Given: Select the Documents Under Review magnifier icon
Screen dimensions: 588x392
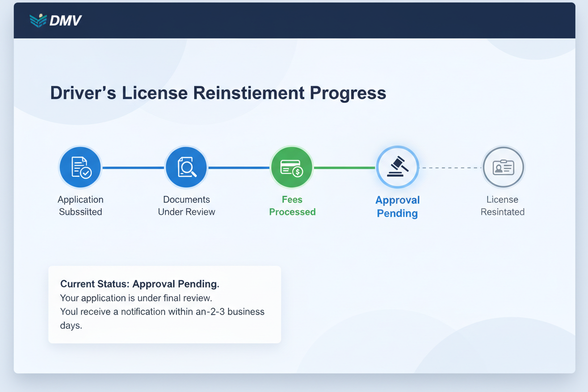Looking at the screenshot, I should coord(186,167).
